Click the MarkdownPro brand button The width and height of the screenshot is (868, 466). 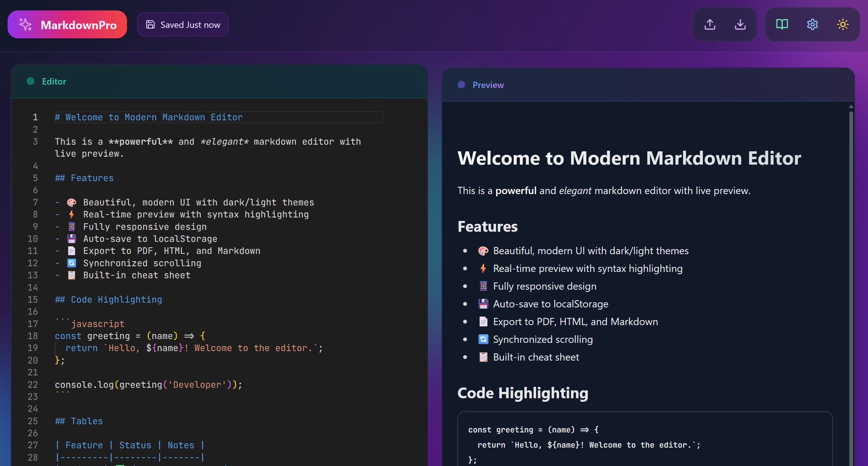[67, 24]
